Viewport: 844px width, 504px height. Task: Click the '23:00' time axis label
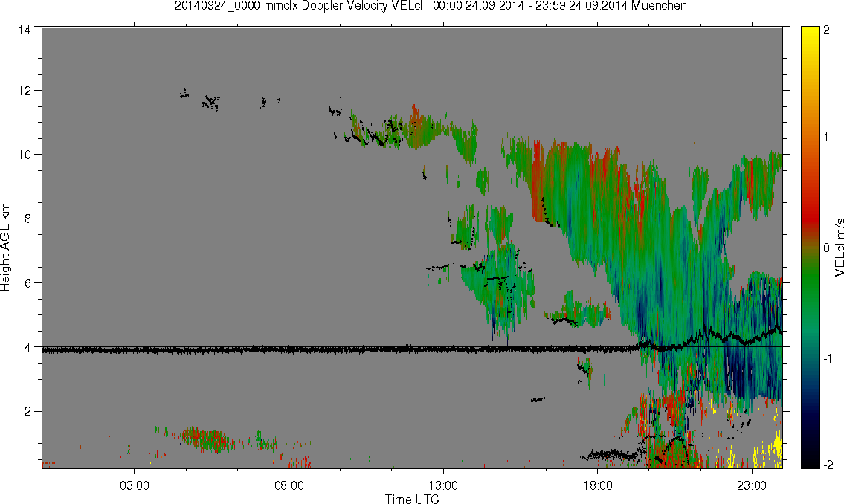(752, 485)
